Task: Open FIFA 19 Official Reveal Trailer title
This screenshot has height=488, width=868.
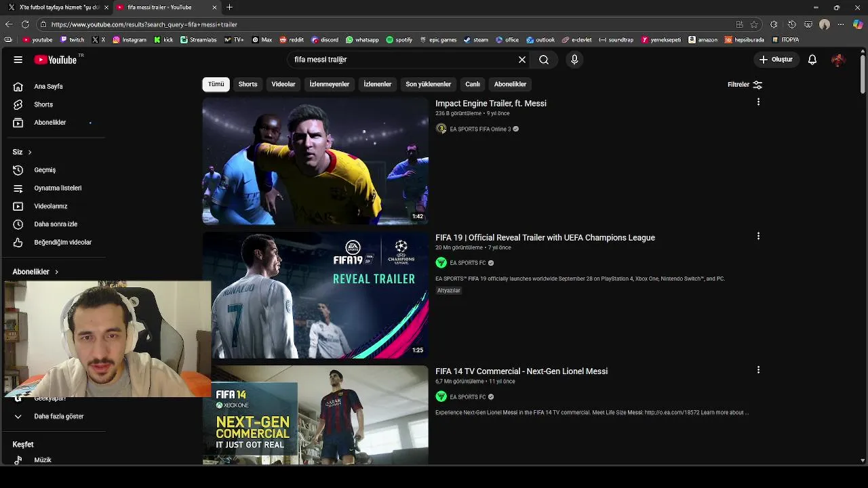Action: [545, 238]
